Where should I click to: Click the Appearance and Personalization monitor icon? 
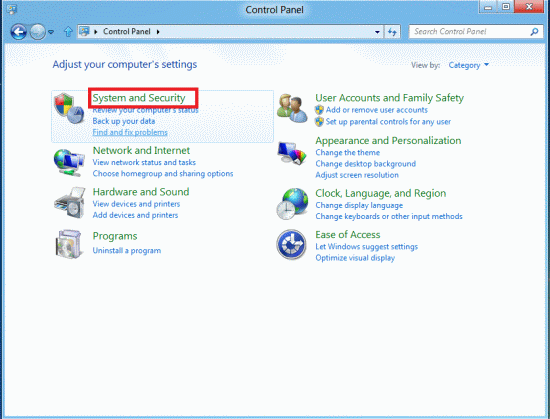pyautogui.click(x=292, y=153)
